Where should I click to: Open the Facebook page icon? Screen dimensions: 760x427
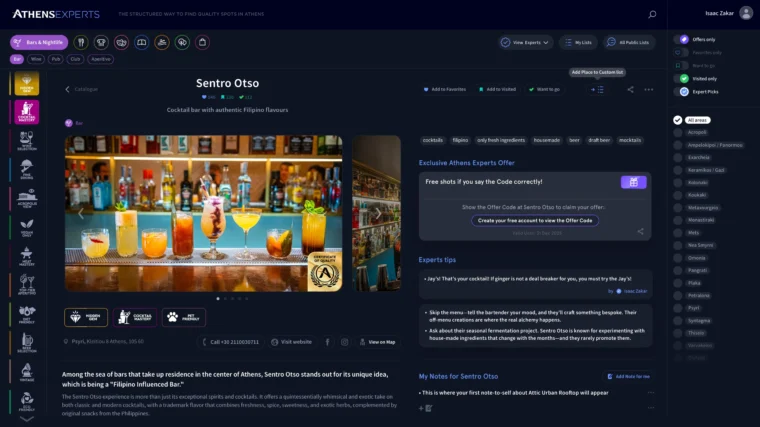pyautogui.click(x=327, y=342)
